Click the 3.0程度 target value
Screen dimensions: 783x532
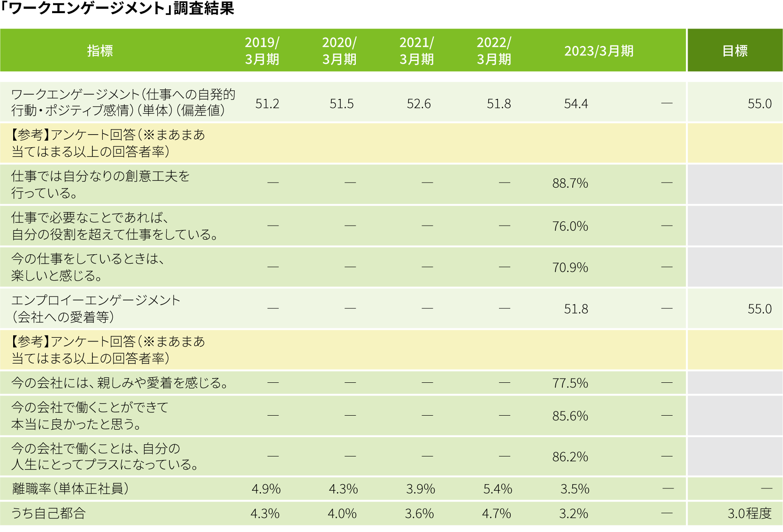(750, 514)
